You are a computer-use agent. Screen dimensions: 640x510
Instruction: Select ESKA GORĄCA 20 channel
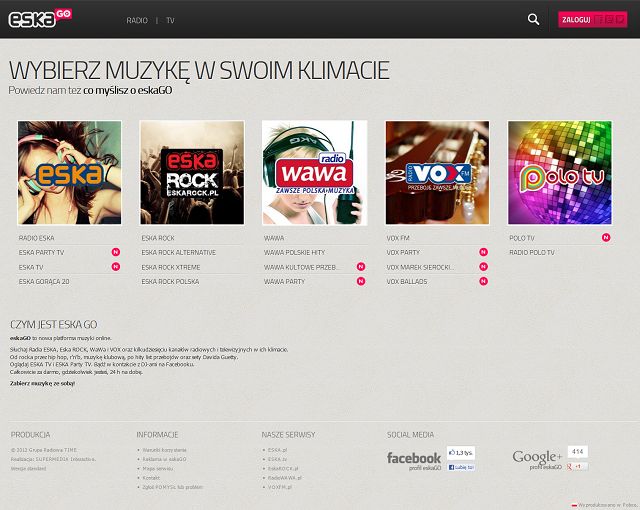pyautogui.click(x=44, y=282)
